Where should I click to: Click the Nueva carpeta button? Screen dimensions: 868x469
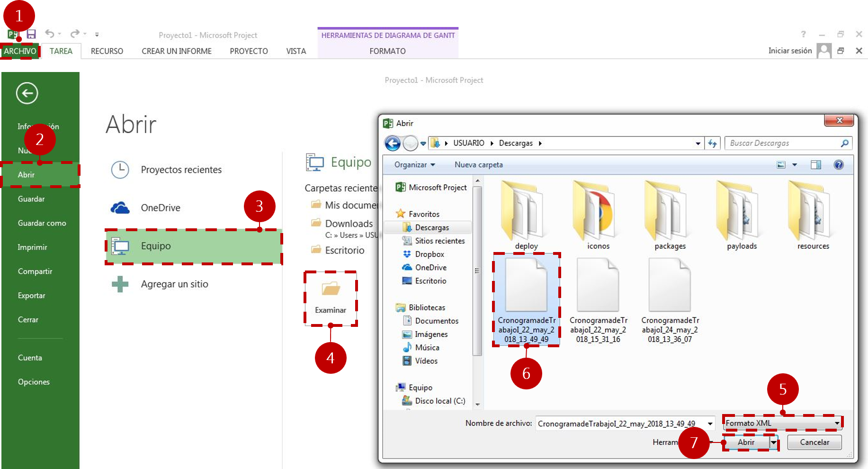479,165
